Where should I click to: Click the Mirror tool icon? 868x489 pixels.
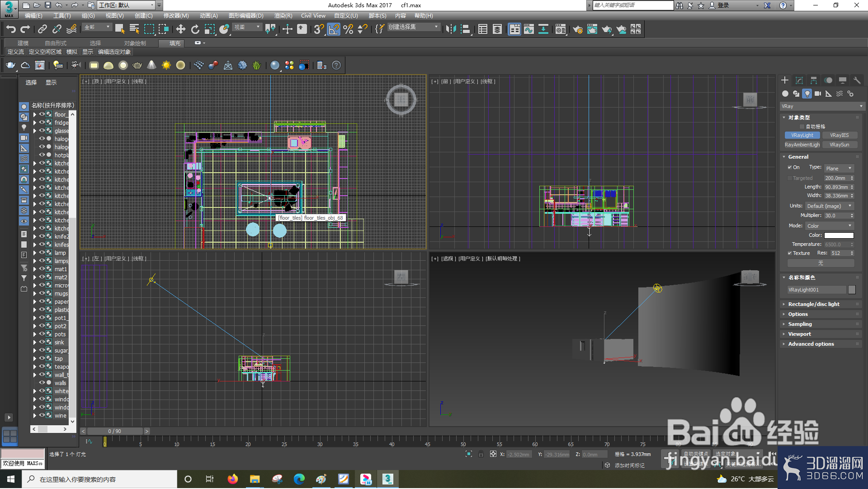[451, 29]
